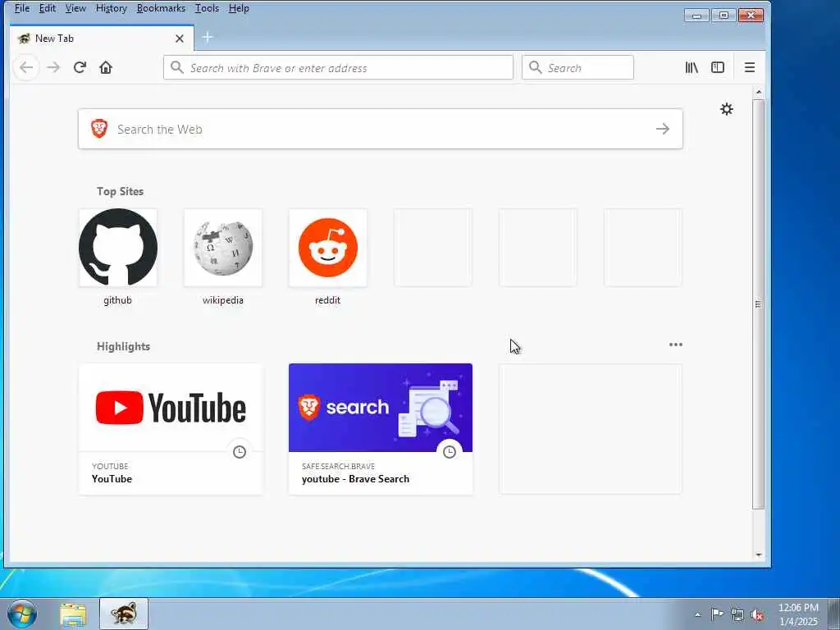The height and width of the screenshot is (630, 840).
Task: Click the page scrollbar down arrow
Action: 759,555
